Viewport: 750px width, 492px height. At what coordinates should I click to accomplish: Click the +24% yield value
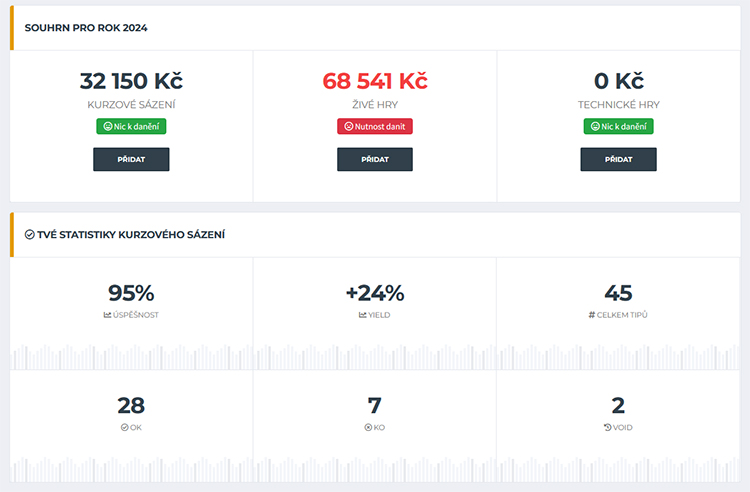(375, 293)
